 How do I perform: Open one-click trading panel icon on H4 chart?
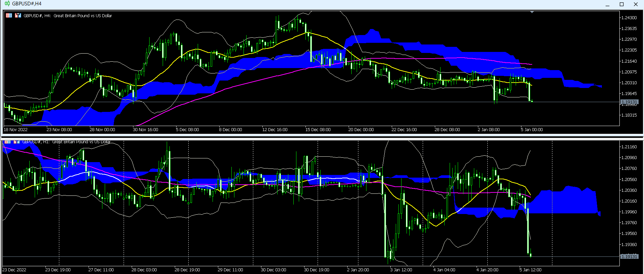(x=9, y=16)
